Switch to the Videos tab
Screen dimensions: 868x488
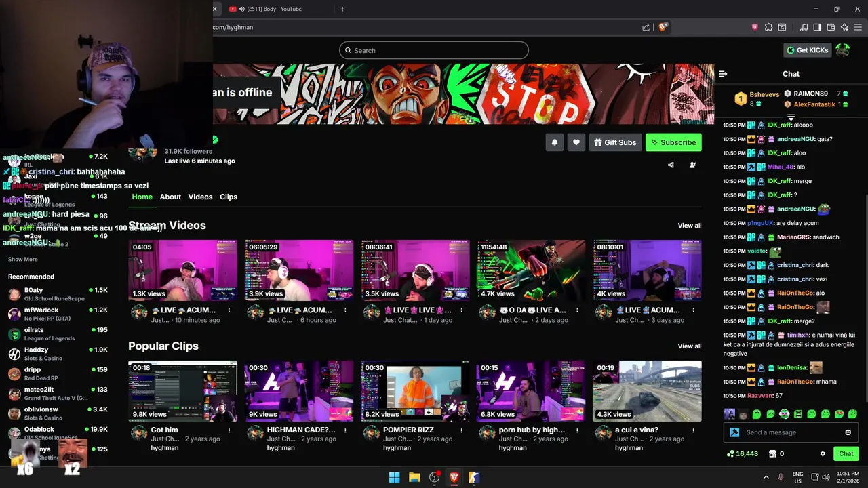(x=200, y=197)
